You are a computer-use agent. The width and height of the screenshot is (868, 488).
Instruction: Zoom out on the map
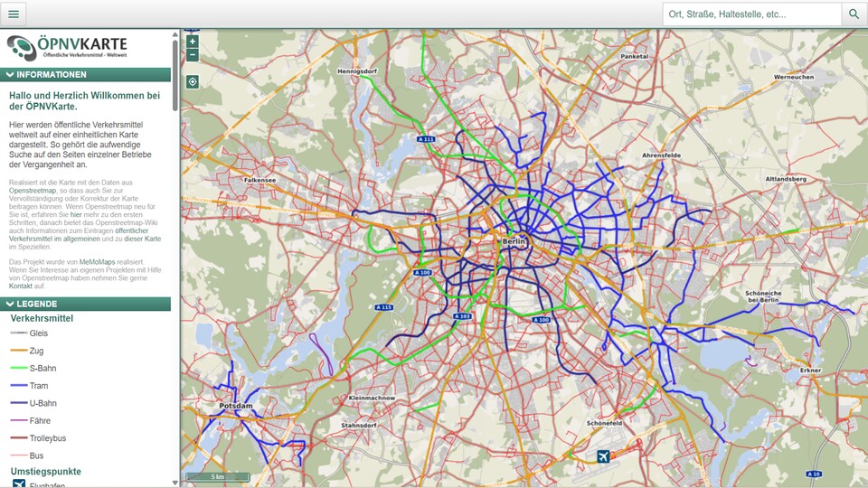(x=192, y=55)
